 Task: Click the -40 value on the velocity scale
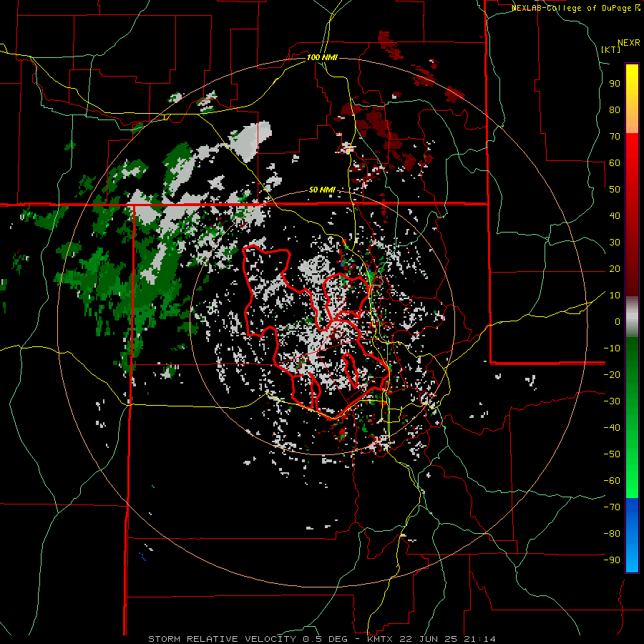[612, 428]
